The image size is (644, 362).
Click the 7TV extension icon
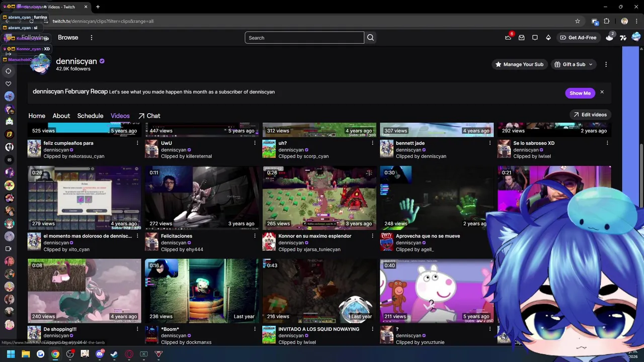coord(623,38)
